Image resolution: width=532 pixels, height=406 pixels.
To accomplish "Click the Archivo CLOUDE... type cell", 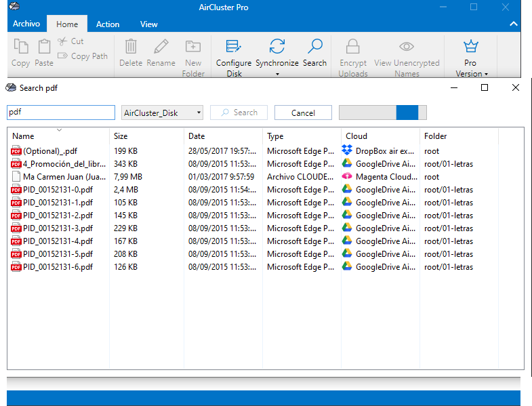I will pos(300,177).
